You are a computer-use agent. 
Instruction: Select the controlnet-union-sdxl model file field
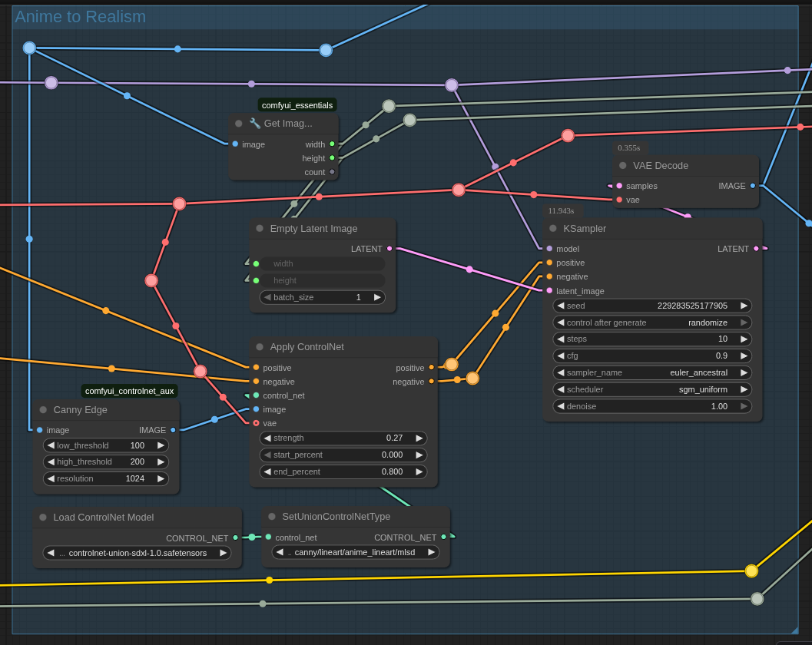pyautogui.click(x=137, y=553)
